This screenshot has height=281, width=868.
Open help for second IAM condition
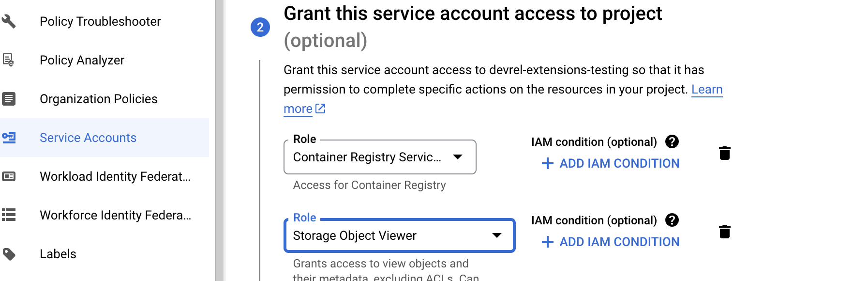pyautogui.click(x=672, y=220)
